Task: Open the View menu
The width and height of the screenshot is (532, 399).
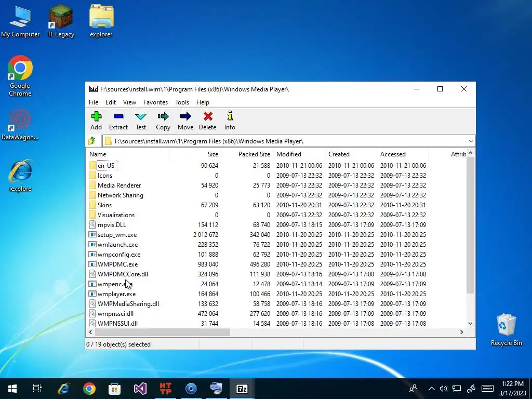Action: pyautogui.click(x=129, y=102)
